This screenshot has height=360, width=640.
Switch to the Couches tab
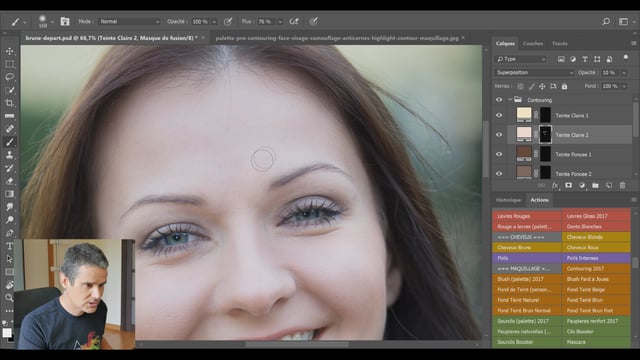click(x=533, y=43)
